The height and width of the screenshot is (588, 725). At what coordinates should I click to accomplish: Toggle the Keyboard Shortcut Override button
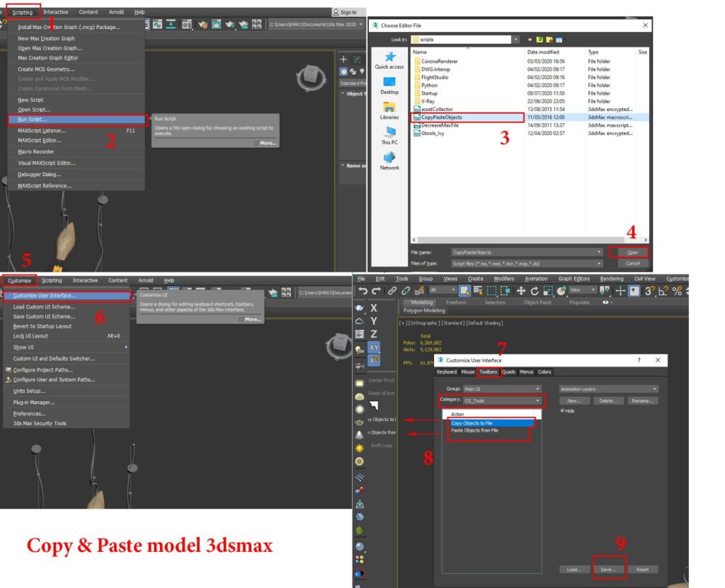[x=634, y=291]
